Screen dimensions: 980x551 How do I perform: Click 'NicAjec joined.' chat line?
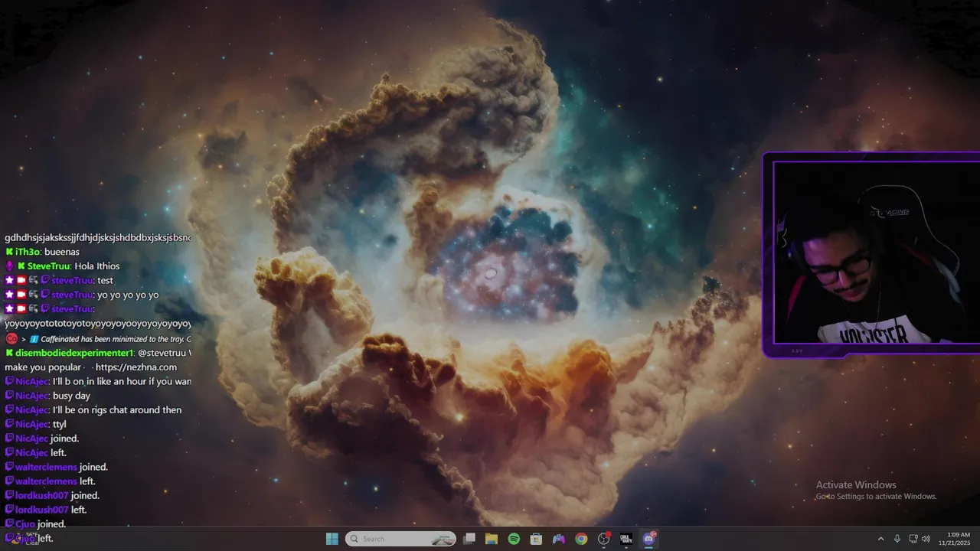click(42, 439)
